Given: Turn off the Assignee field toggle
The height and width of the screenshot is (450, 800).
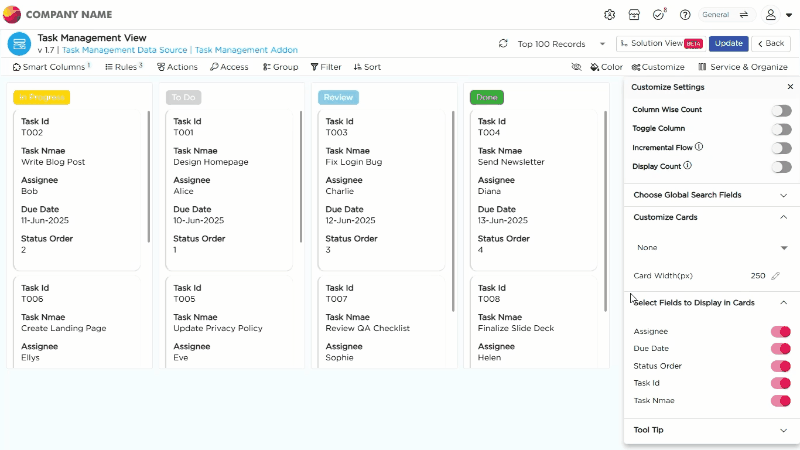Looking at the screenshot, I should pos(780,332).
